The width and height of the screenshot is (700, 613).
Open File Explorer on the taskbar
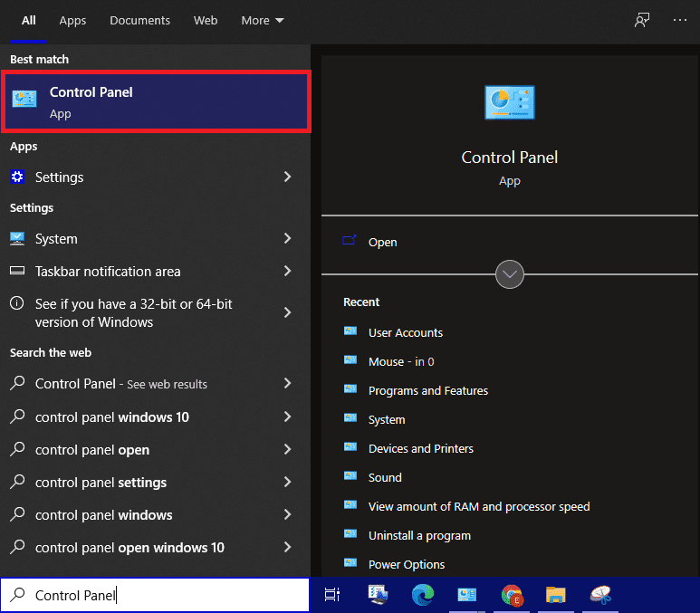(x=556, y=595)
